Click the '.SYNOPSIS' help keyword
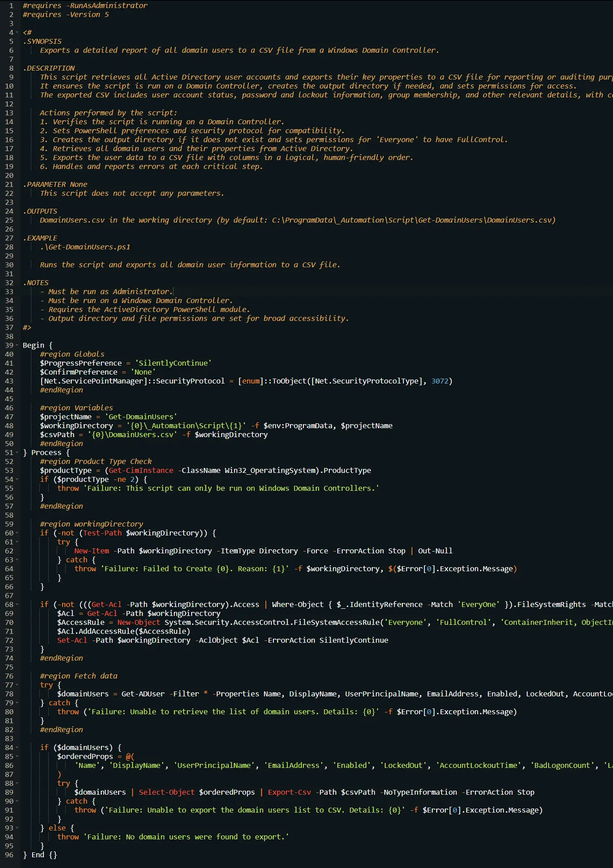The height and width of the screenshot is (868, 613). (x=42, y=41)
